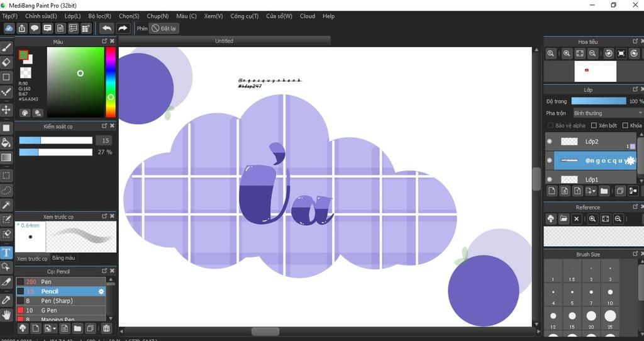This screenshot has width=644, height=341.
Task: Adjust the brush opacity 27% slider
Action: click(x=55, y=152)
